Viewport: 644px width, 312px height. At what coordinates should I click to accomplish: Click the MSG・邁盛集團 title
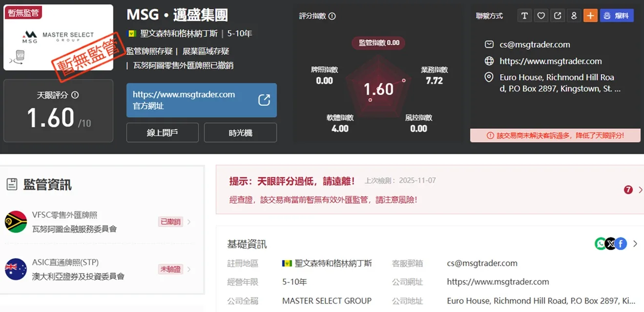177,15
